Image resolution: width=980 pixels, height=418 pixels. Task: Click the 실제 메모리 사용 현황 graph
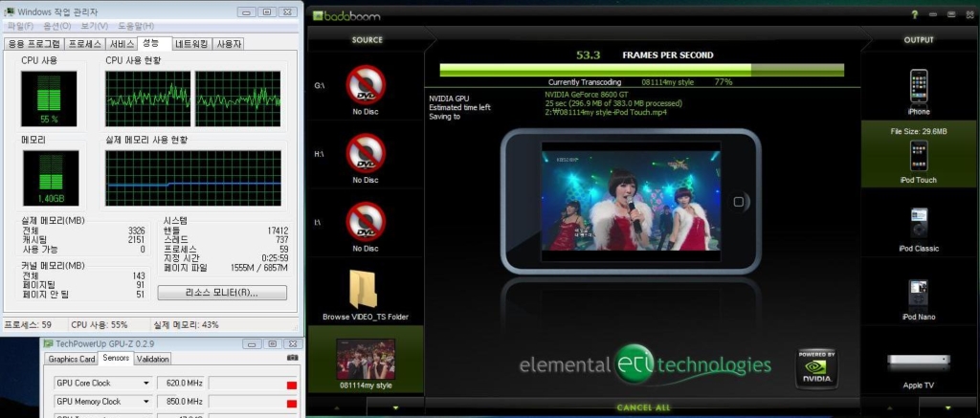pos(193,178)
